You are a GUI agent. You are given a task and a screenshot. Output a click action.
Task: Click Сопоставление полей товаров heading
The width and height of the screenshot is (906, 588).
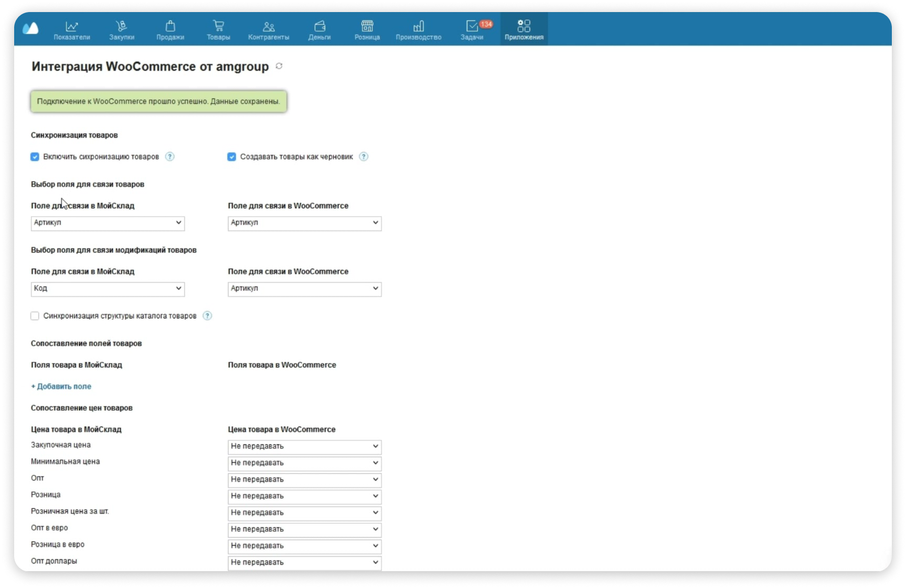tap(86, 344)
